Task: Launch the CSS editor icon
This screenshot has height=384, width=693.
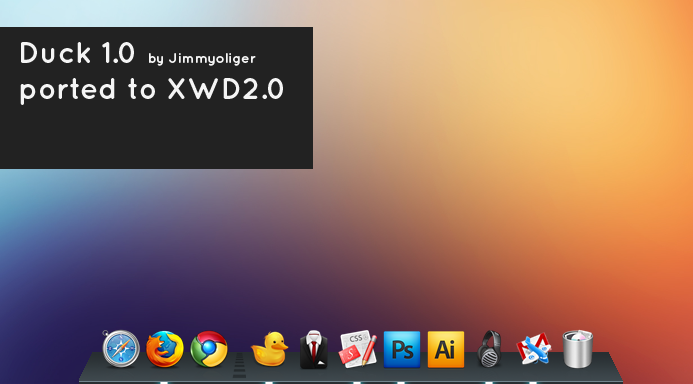Action: tap(358, 349)
